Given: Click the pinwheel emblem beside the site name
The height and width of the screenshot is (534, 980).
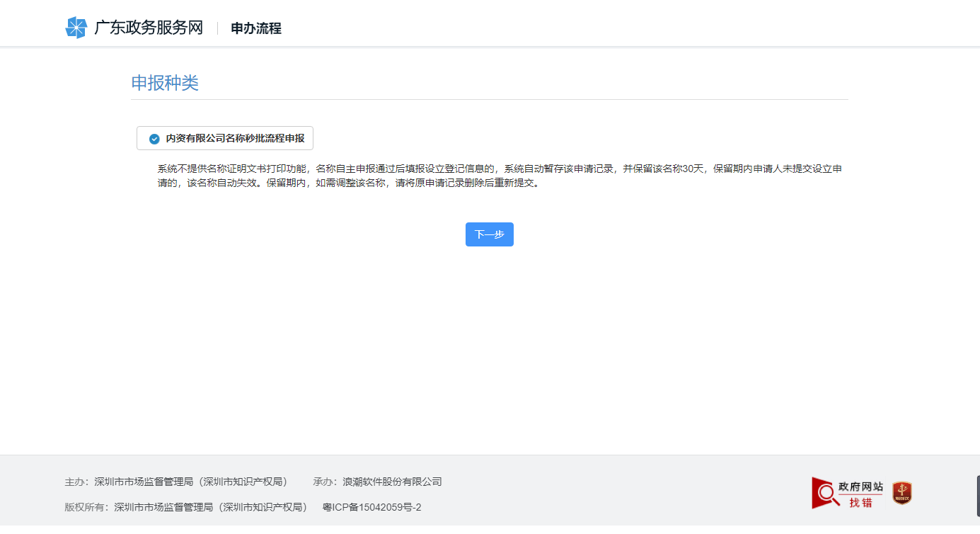Looking at the screenshot, I should 76,27.
